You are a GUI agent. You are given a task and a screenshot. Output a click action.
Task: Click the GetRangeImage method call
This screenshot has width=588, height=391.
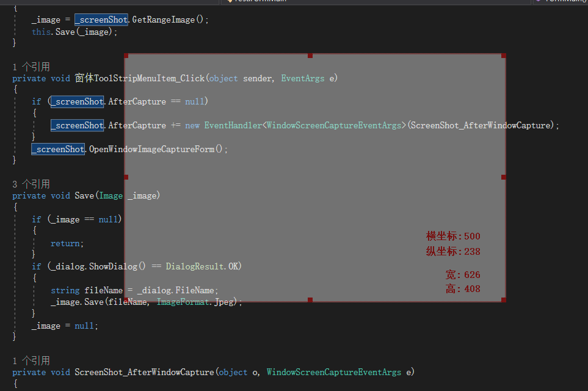point(164,20)
